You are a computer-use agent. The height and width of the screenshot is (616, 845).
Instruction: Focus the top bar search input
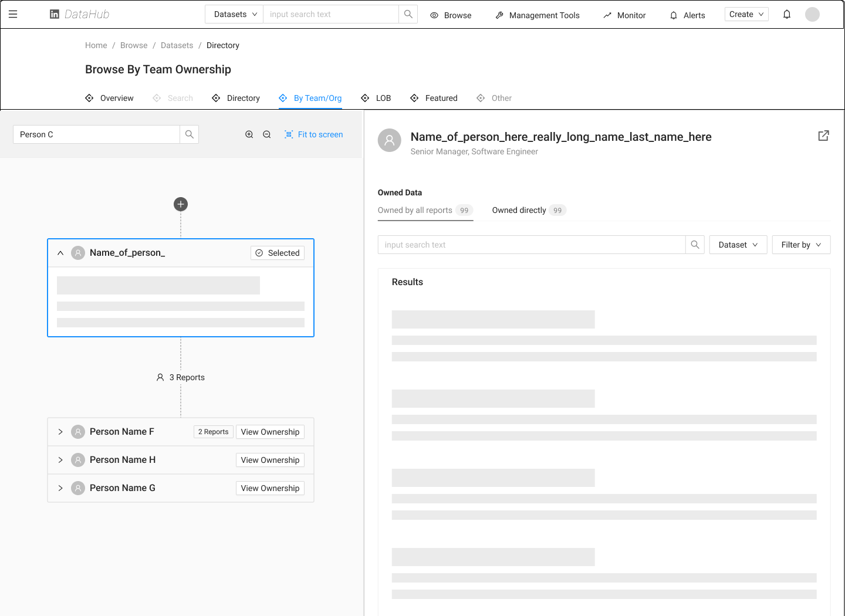pyautogui.click(x=331, y=14)
